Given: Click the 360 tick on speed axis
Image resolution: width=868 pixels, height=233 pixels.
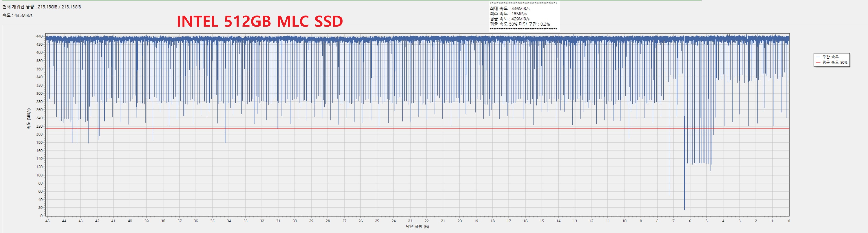Looking at the screenshot, I should click(x=39, y=69).
